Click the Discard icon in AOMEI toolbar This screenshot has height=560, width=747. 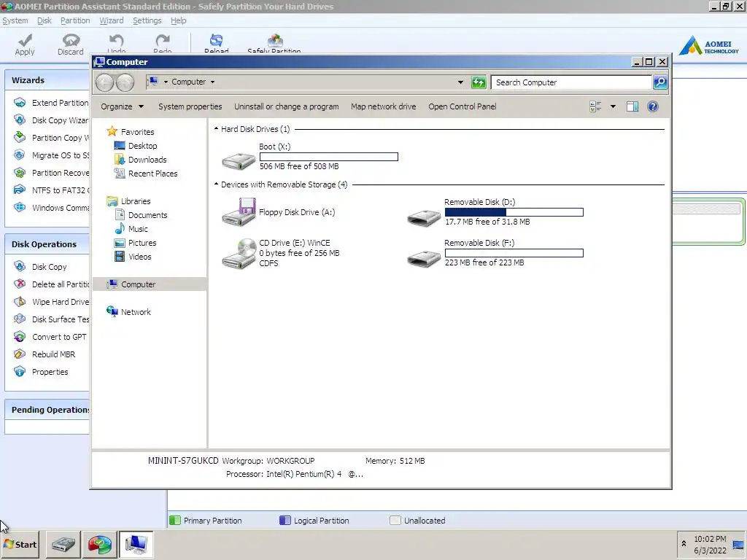[x=71, y=41]
